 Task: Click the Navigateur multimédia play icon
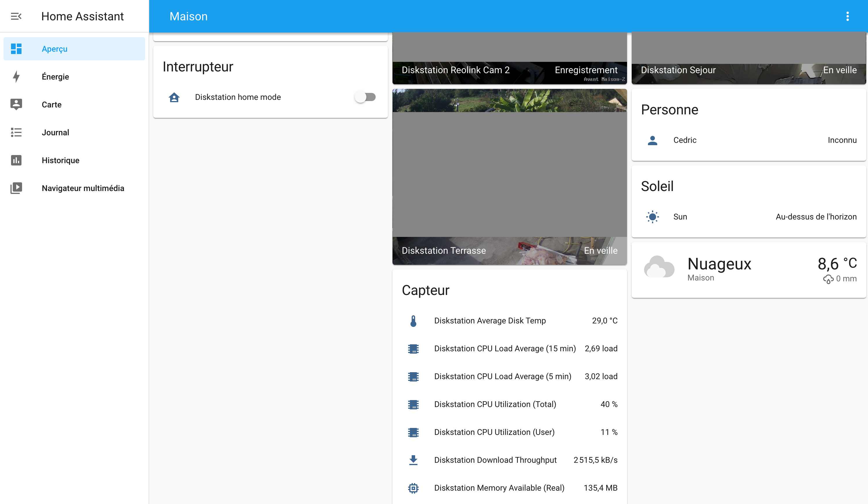click(16, 188)
